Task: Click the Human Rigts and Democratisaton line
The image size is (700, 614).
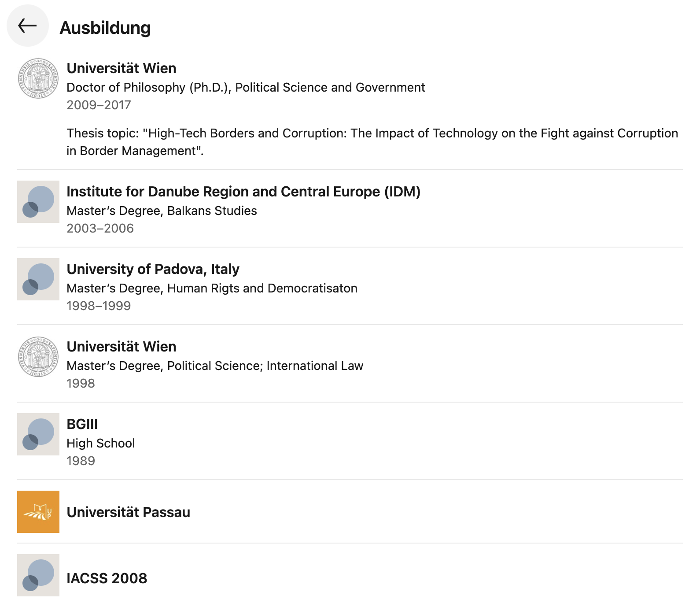Action: click(212, 288)
